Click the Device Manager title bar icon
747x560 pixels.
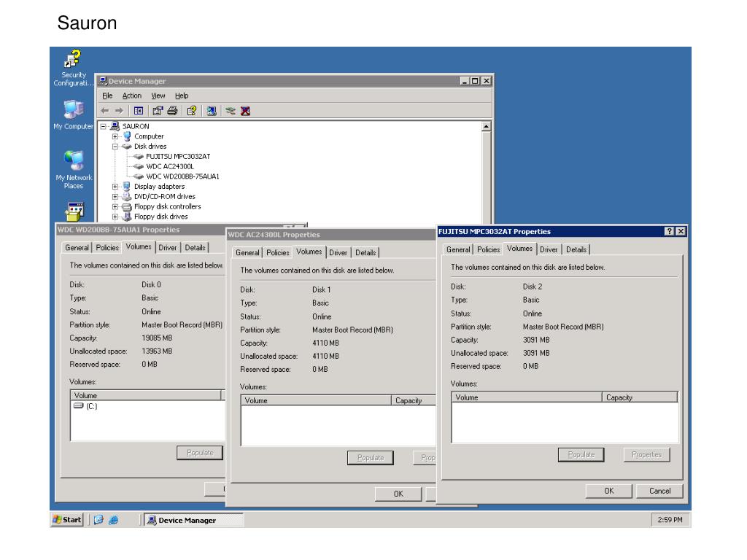[x=102, y=81]
